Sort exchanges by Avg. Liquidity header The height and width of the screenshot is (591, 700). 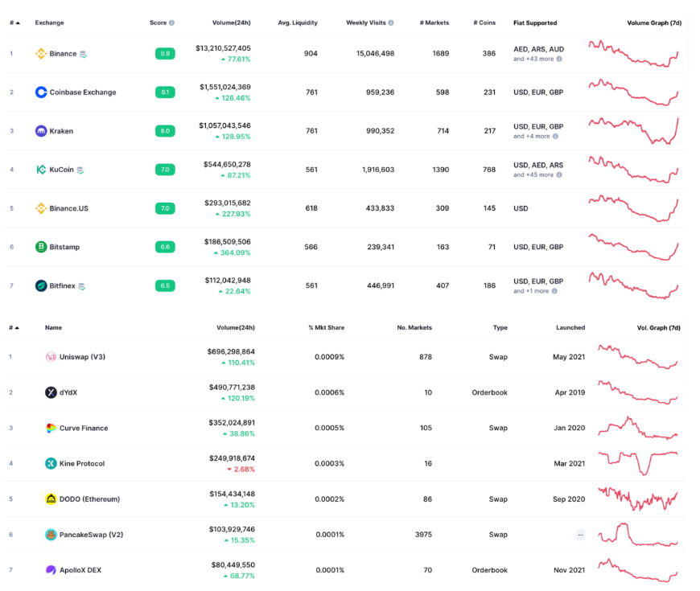click(x=298, y=23)
